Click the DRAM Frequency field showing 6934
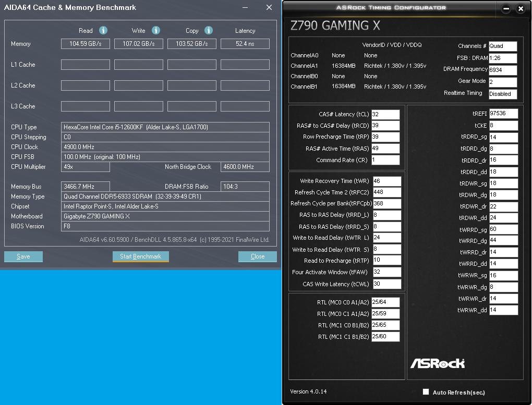Screen dimensions: 532x405 tap(503, 70)
